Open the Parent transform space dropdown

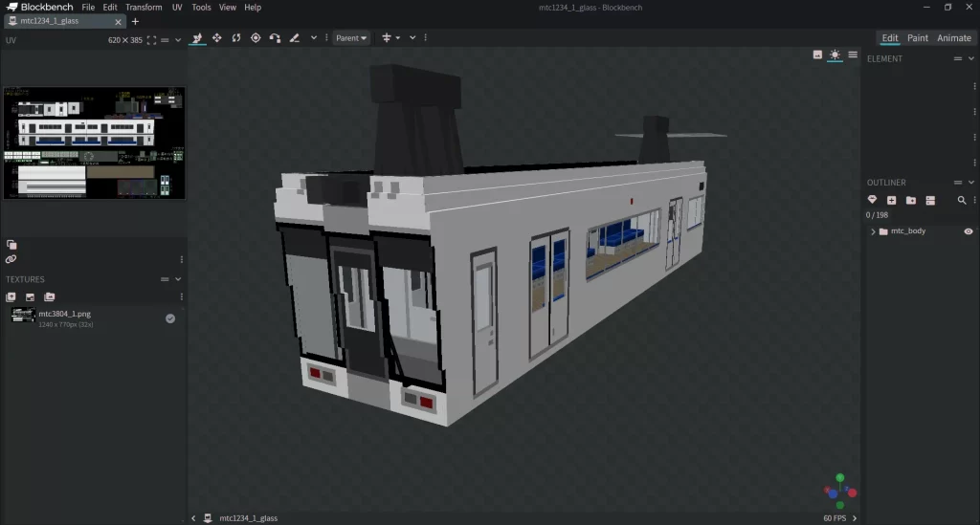tap(351, 38)
